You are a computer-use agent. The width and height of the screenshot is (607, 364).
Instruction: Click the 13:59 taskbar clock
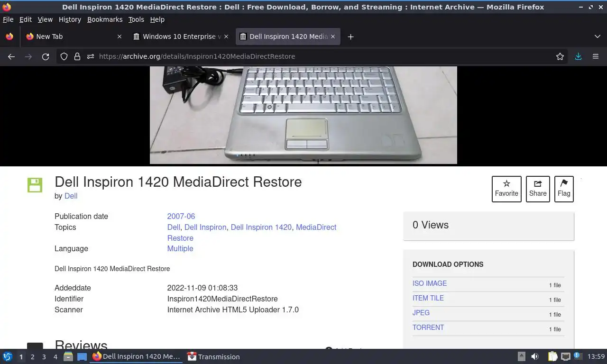[x=596, y=356]
